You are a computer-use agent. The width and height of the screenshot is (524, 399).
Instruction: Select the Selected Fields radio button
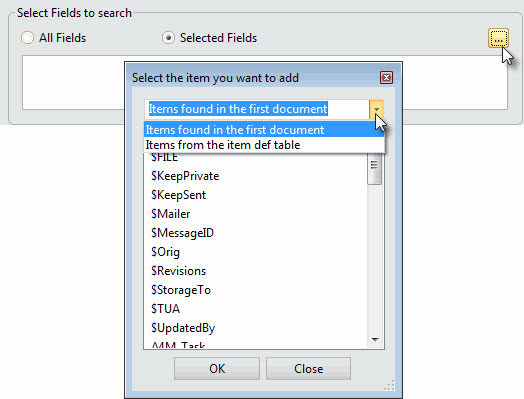(168, 38)
